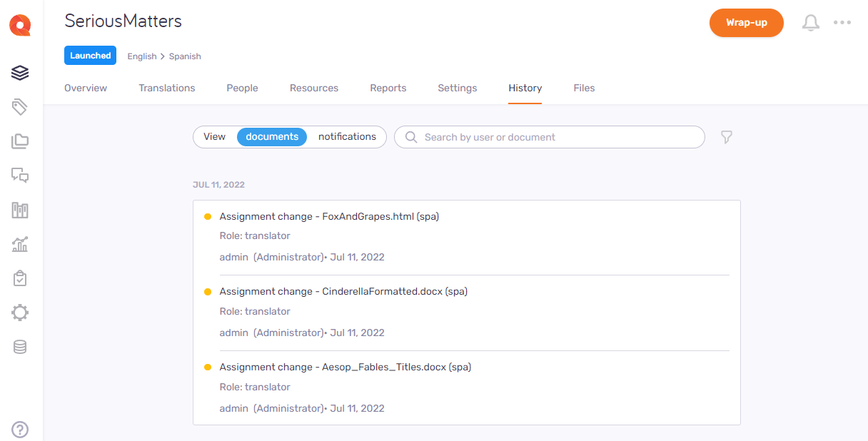Focus the Search by user or document field
Screen dimensions: 868x441
[x=557, y=137]
